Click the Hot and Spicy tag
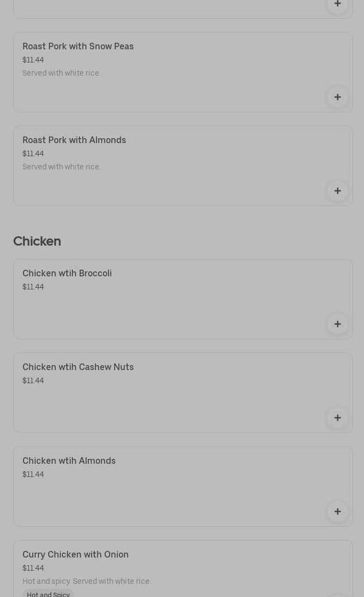364x597 pixels. coord(48,594)
